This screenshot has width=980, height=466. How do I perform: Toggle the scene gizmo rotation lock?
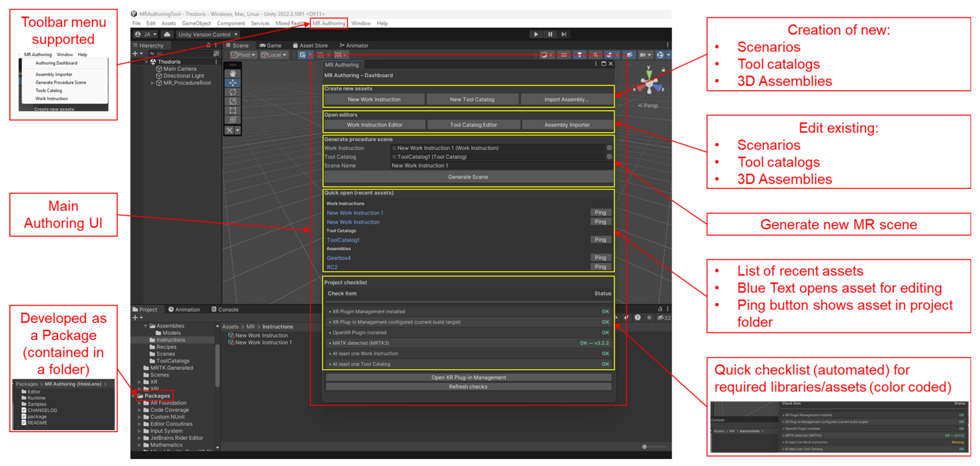click(x=663, y=69)
